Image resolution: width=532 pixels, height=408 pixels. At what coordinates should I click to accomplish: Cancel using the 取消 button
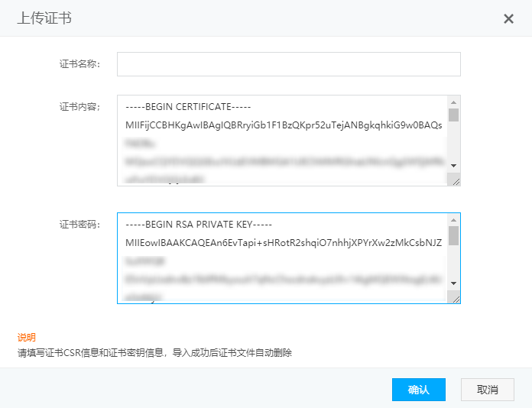(488, 390)
